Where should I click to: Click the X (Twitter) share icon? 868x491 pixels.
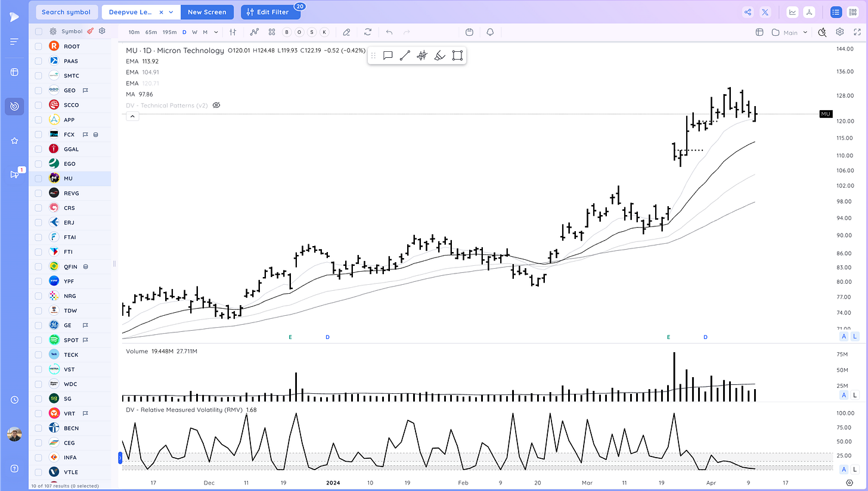[765, 12]
